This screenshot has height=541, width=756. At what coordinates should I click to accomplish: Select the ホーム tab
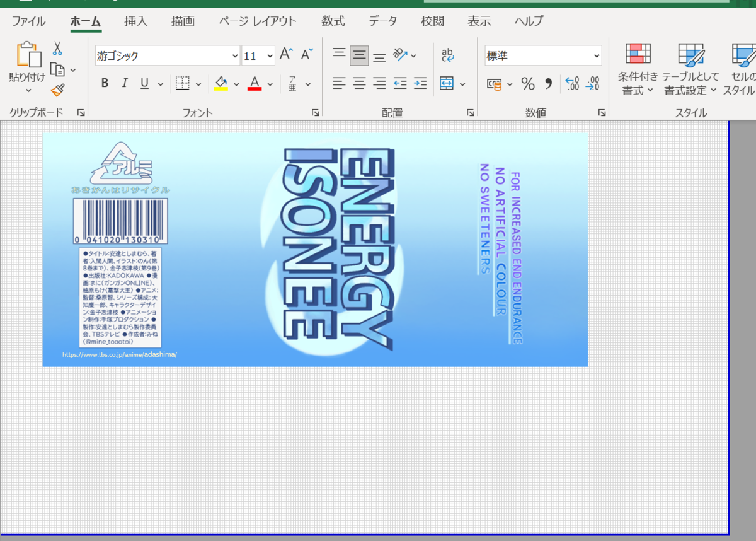tap(85, 21)
